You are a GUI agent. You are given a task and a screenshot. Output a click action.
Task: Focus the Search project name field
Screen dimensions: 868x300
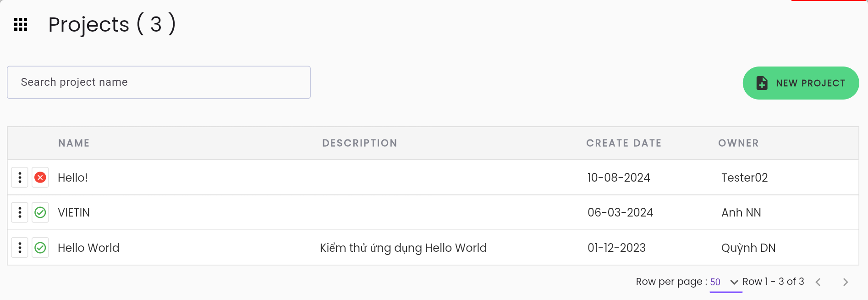(x=159, y=83)
